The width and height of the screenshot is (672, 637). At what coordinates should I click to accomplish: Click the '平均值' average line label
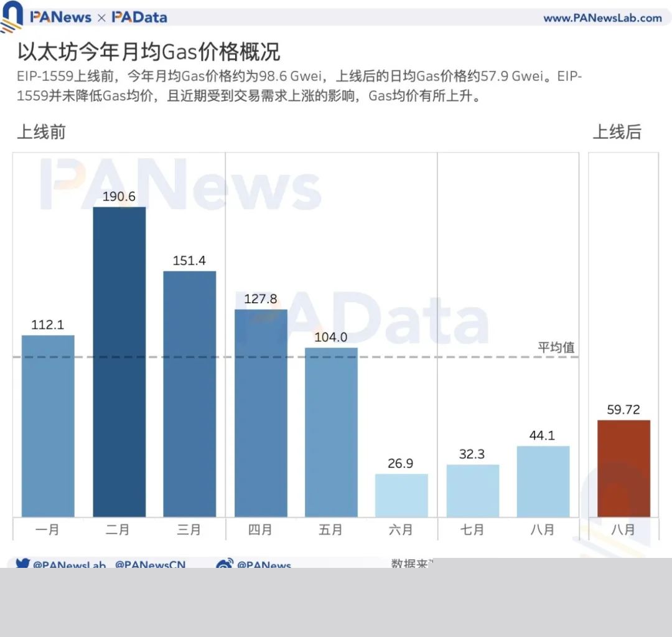pos(556,347)
